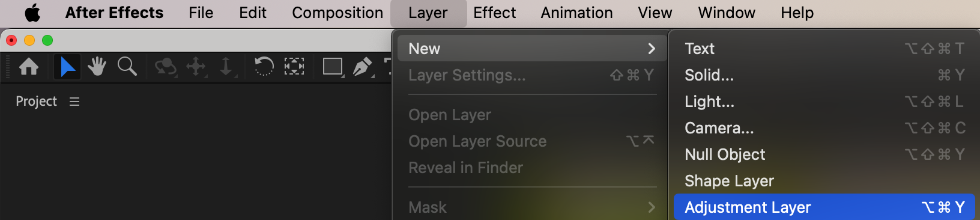Image resolution: width=980 pixels, height=220 pixels.
Task: Select the Selection arrow tool
Action: [67, 66]
